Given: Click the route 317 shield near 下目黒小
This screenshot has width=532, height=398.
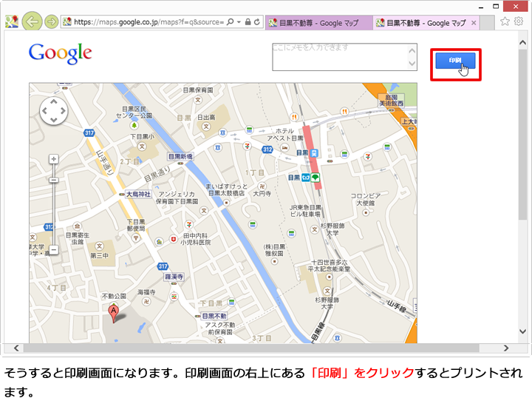Looking at the screenshot, I should (89, 132).
